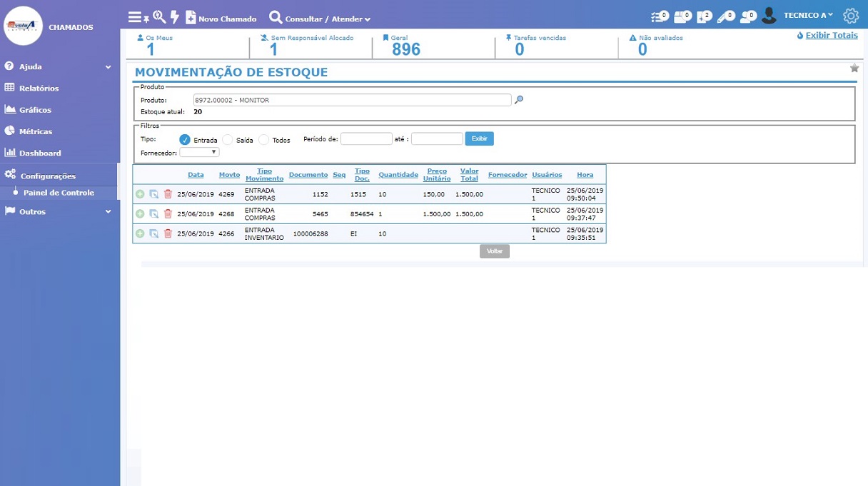View details icon for movement 4269
868x486 pixels.
pyautogui.click(x=153, y=194)
